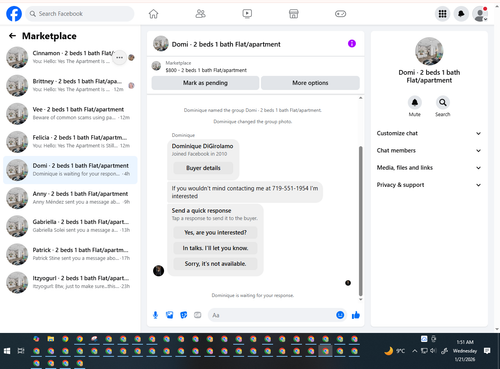500x369 pixels.
Task: Click Dominique's small avatar beside messages
Action: (x=158, y=270)
